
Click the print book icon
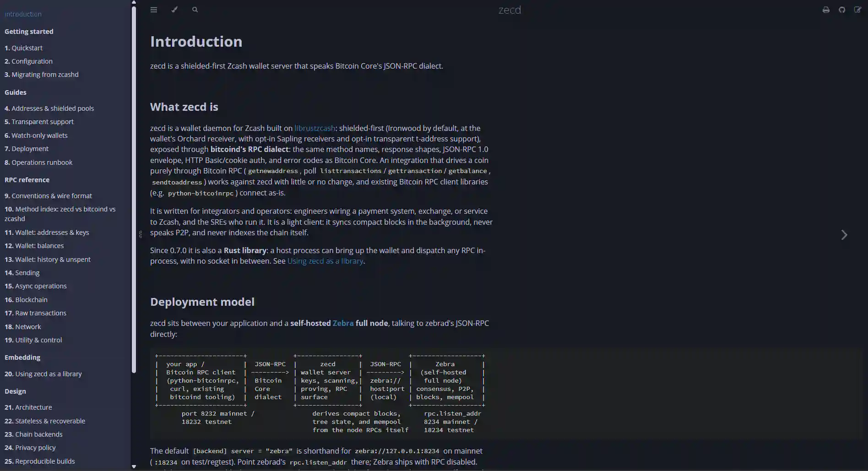[x=826, y=10]
